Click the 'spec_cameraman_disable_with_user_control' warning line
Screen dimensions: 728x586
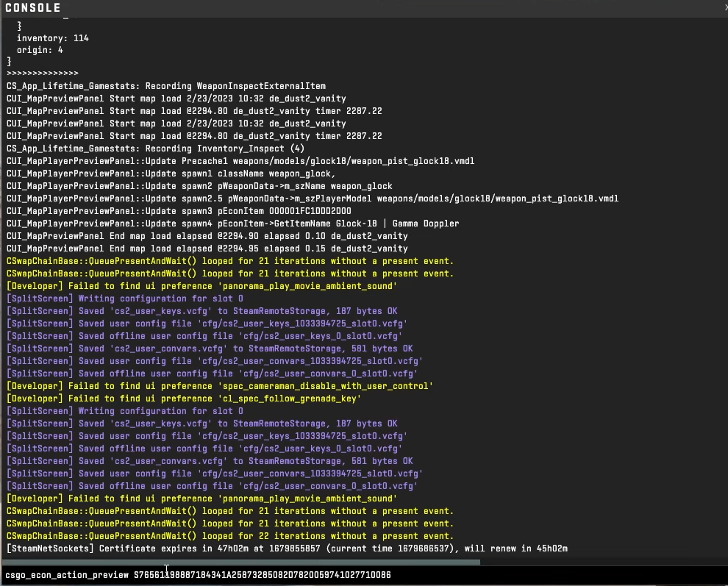(x=220, y=386)
